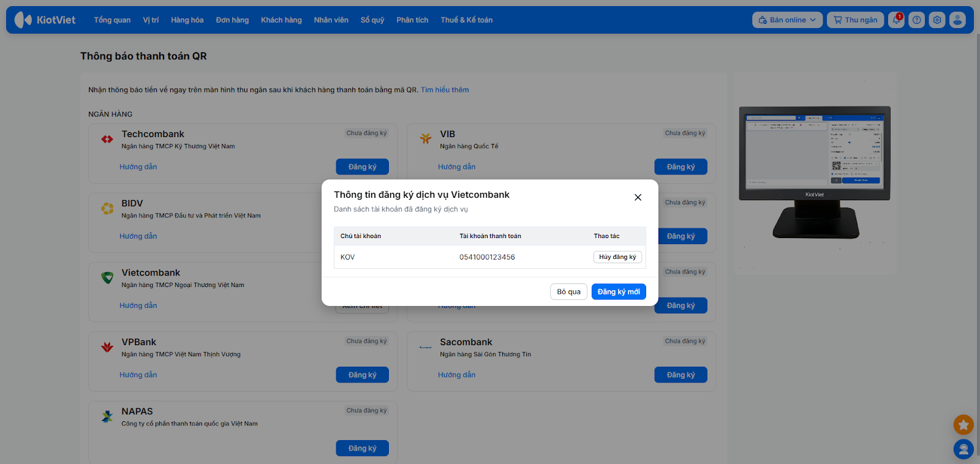Click the help question mark icon
980x464 pixels.
916,20
